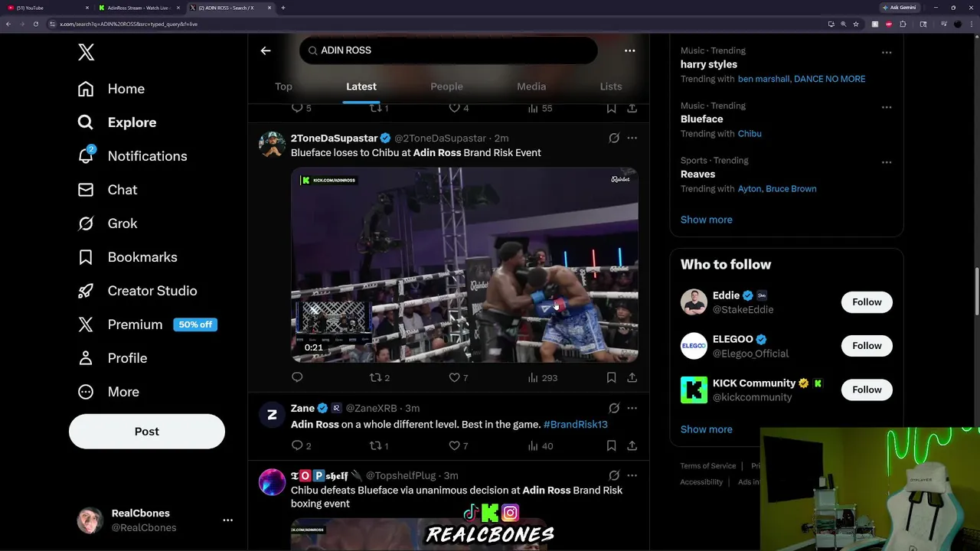
Task: Open options for harry styles trend
Action: click(x=887, y=52)
